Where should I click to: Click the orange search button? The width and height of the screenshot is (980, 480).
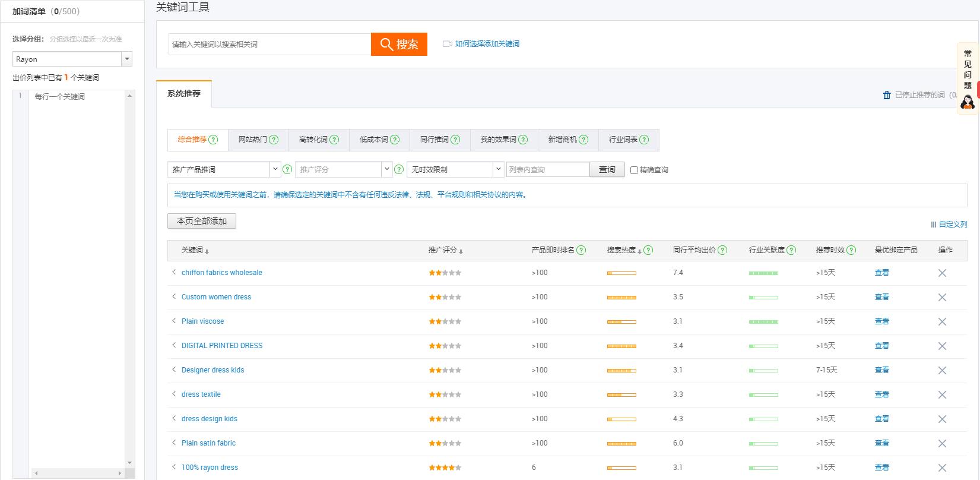(399, 44)
